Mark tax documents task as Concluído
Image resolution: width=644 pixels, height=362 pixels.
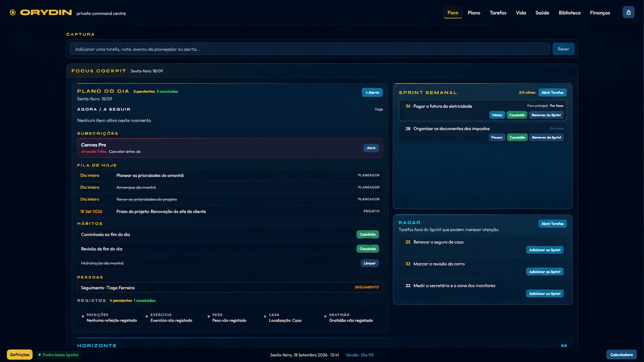coord(517,137)
